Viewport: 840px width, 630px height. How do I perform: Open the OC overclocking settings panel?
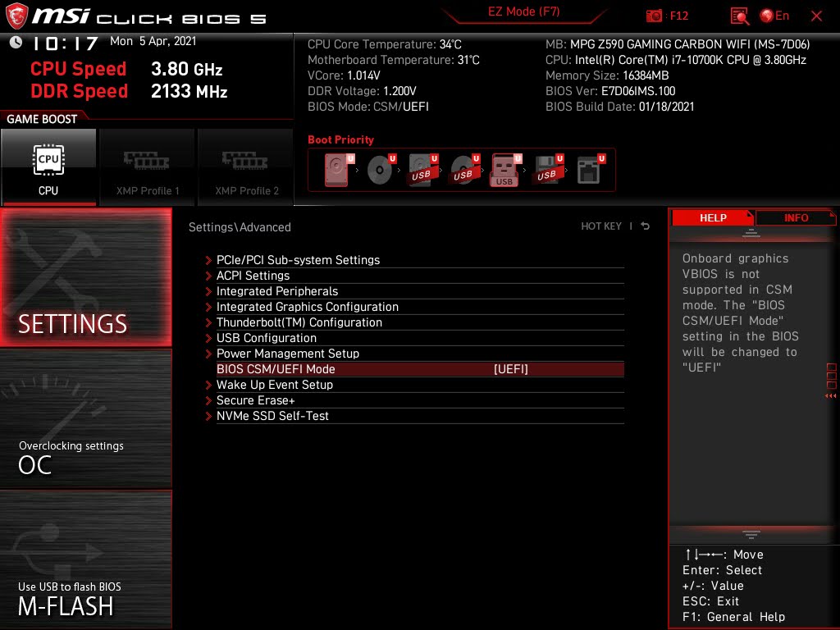[85, 419]
